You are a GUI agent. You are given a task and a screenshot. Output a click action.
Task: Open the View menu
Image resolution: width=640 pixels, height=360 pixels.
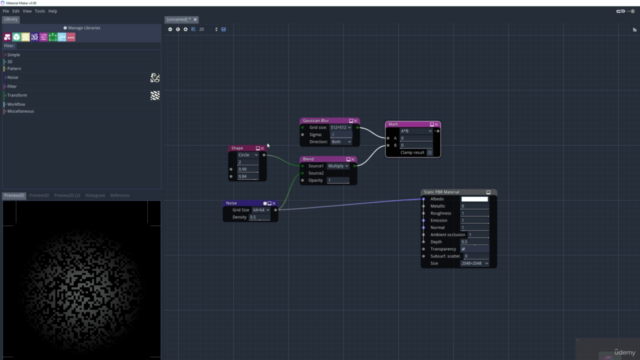tap(27, 11)
